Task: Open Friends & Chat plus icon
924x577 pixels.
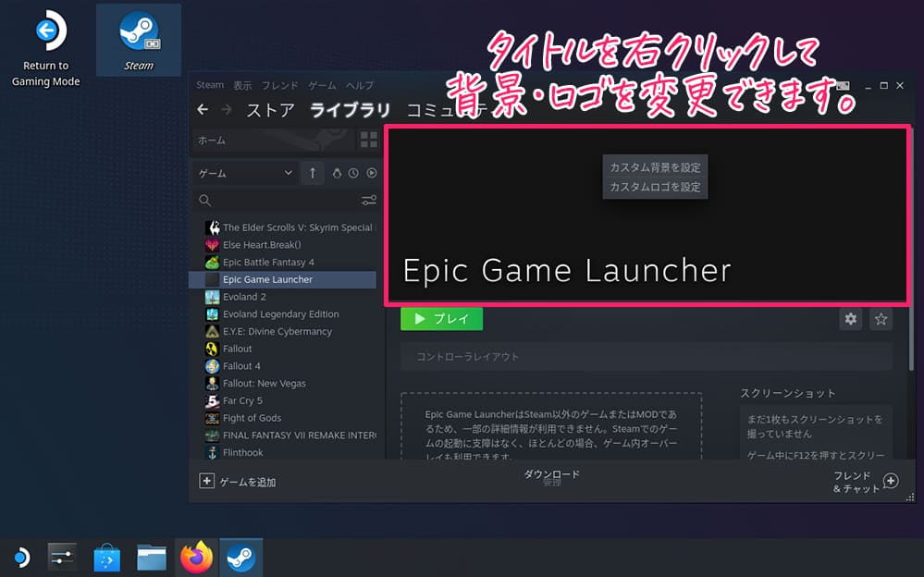Action: click(x=891, y=481)
